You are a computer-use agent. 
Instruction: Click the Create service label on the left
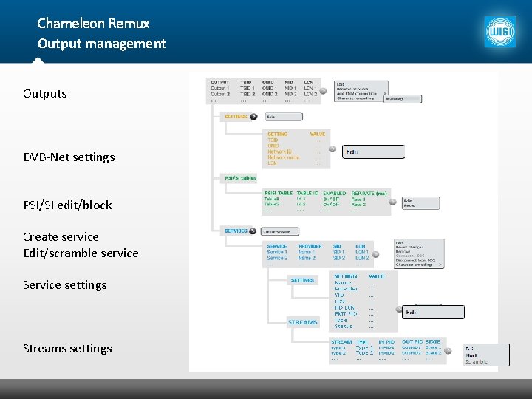pos(61,237)
